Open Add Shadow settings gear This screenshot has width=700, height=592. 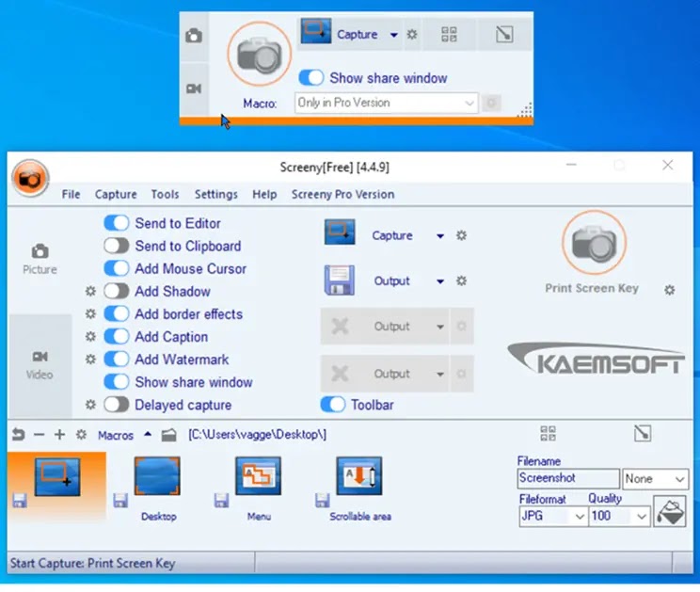pos(90,291)
